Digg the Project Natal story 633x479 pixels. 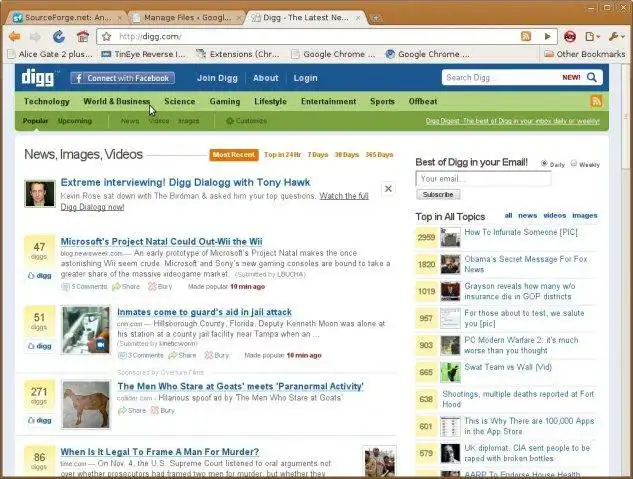(x=40, y=276)
